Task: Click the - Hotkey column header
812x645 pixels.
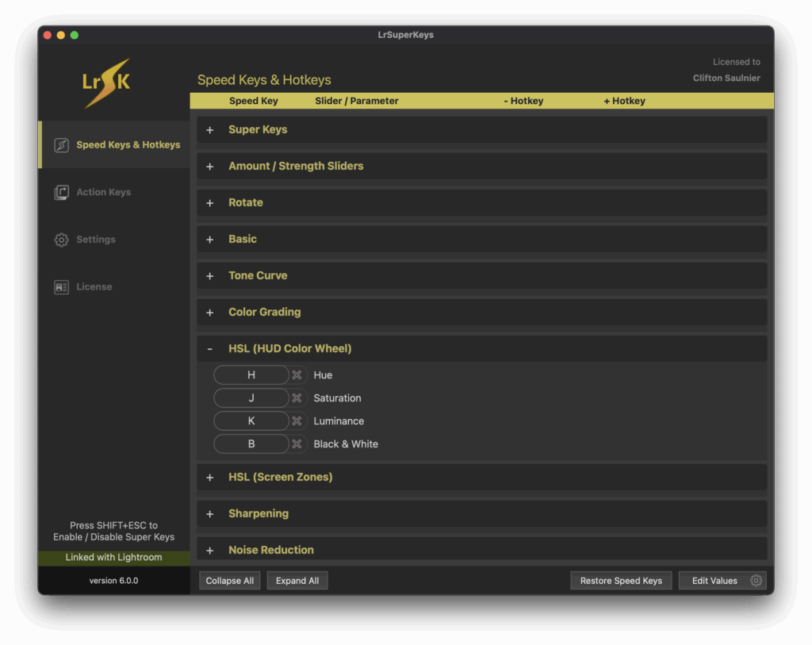Action: [x=523, y=101]
